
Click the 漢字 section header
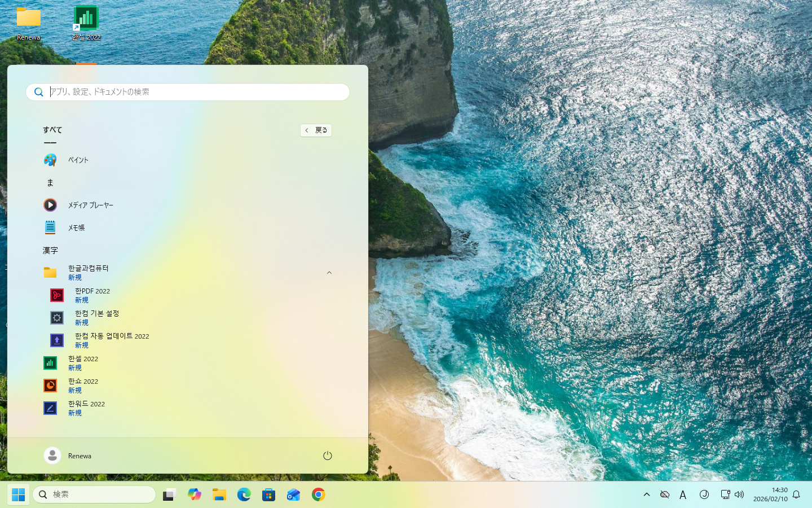(50, 251)
